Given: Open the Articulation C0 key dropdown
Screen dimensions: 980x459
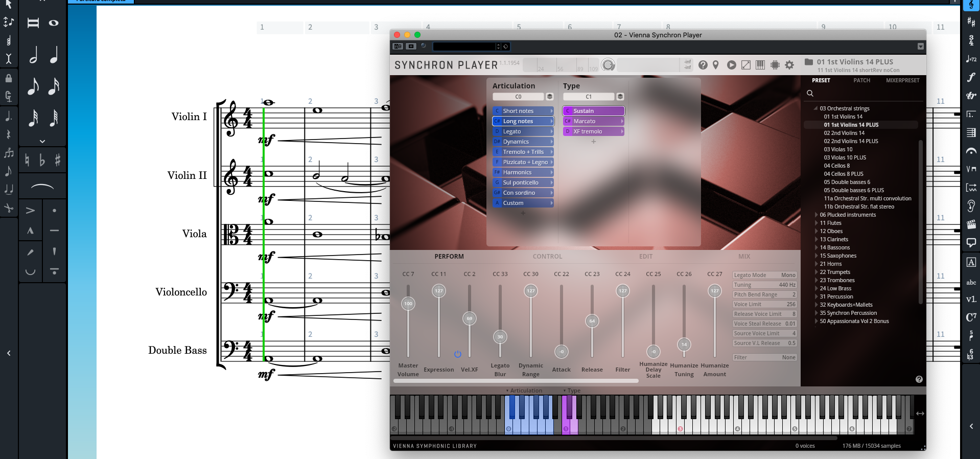Looking at the screenshot, I should [519, 97].
